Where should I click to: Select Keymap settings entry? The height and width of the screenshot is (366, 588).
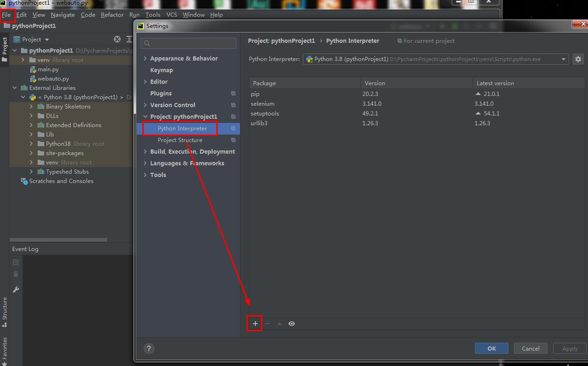pos(161,70)
